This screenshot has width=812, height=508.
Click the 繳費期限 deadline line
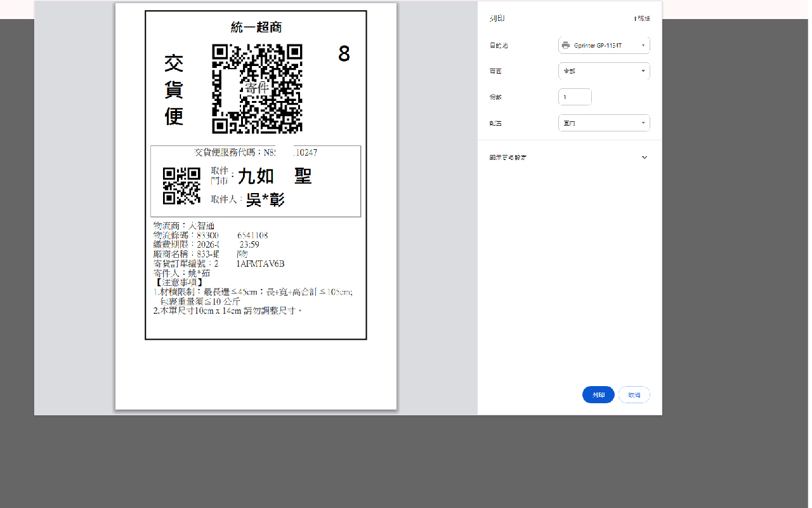(206, 244)
